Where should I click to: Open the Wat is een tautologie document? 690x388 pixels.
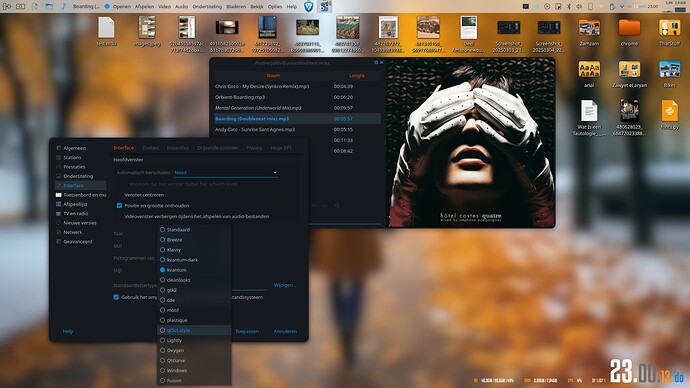(x=589, y=117)
